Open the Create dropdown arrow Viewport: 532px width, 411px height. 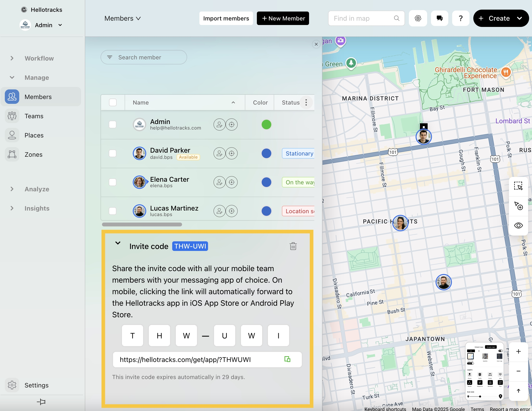coord(519,18)
